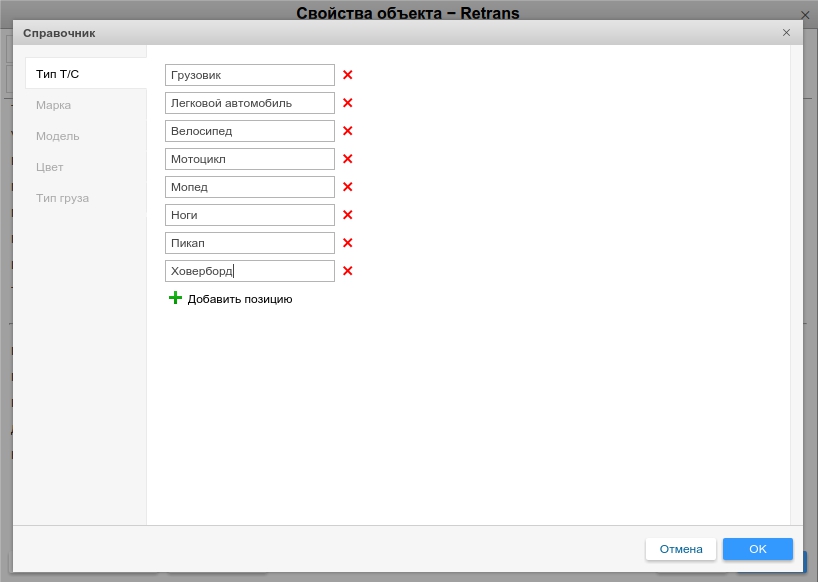Remove the Ноги row with X icon

[348, 215]
